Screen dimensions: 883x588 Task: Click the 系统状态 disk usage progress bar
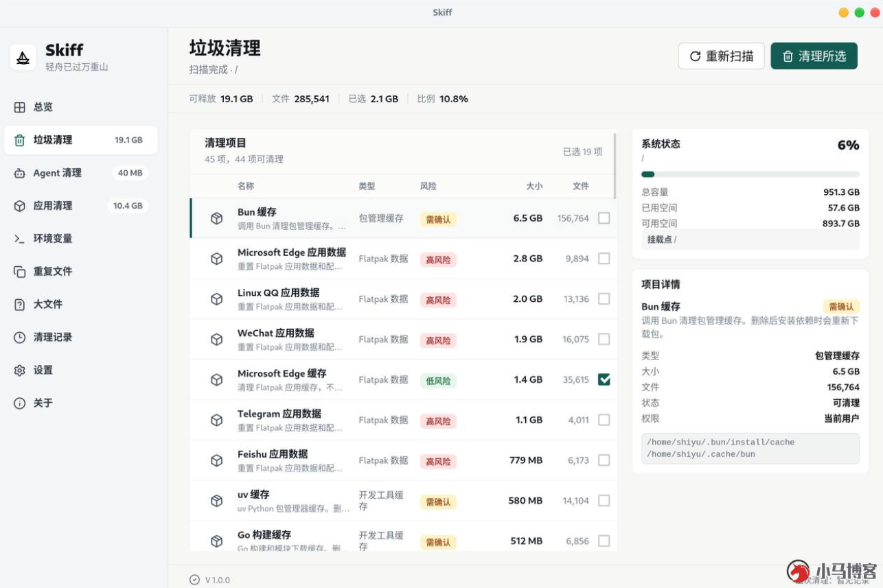(750, 174)
